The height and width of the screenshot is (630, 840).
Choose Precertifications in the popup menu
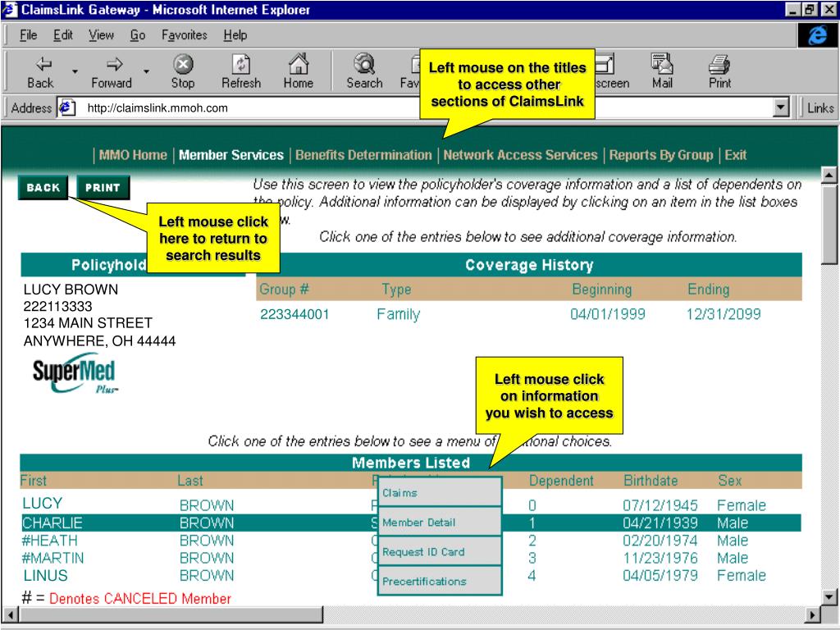[x=440, y=582]
